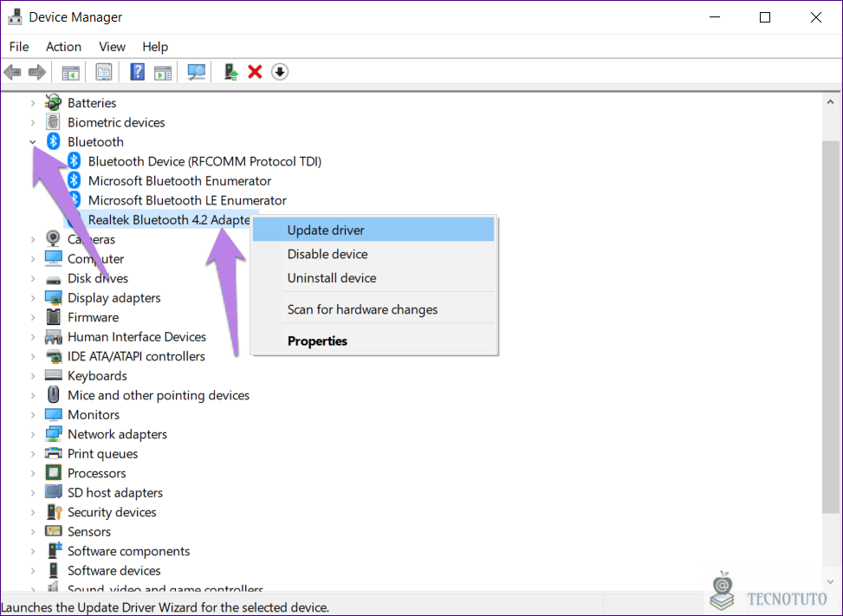
Task: Expand the Batteries category
Action: [33, 102]
